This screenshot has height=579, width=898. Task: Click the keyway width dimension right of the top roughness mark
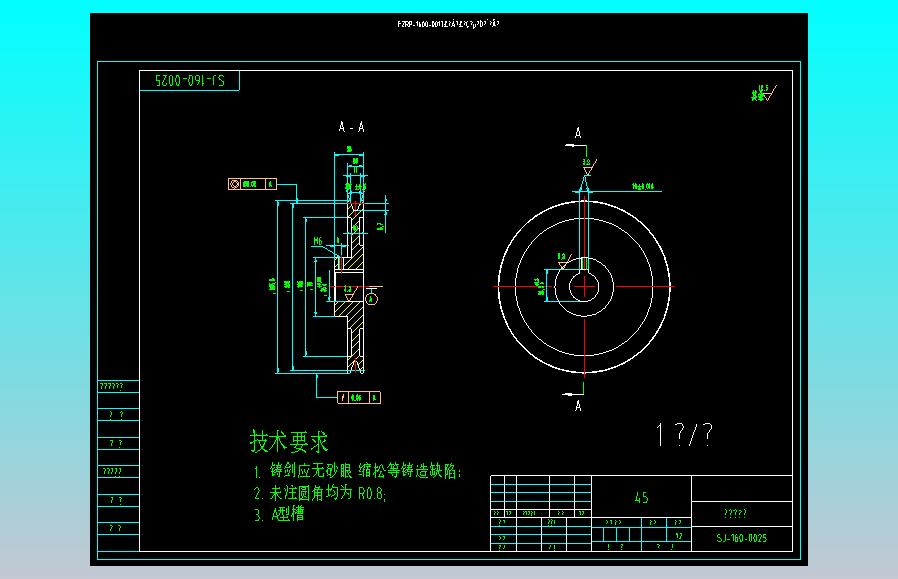click(x=643, y=186)
